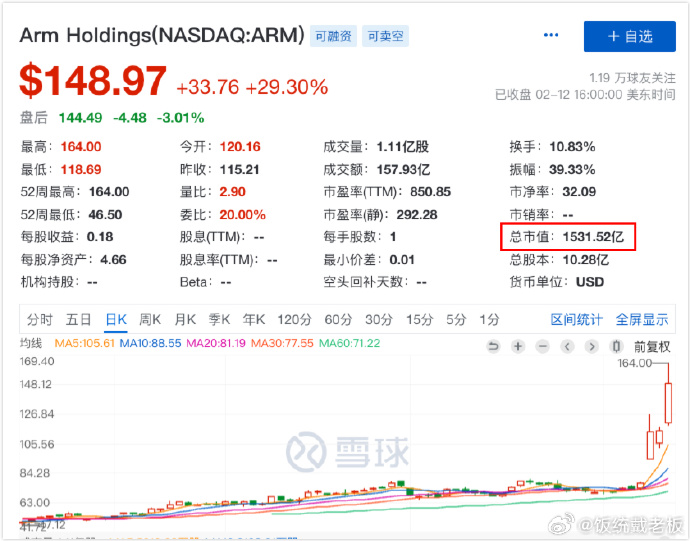Click the 总股本 10.28亿 value
The height and width of the screenshot is (541, 690).
[586, 260]
